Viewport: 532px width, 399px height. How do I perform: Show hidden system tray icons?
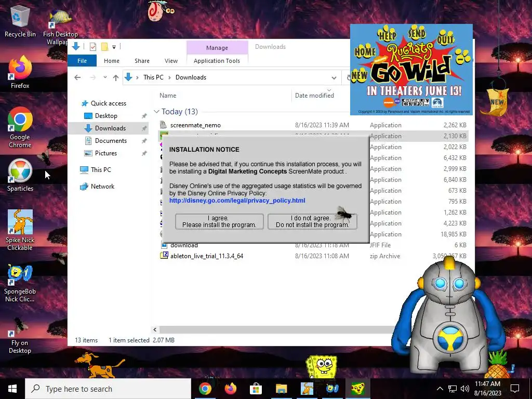440,389
